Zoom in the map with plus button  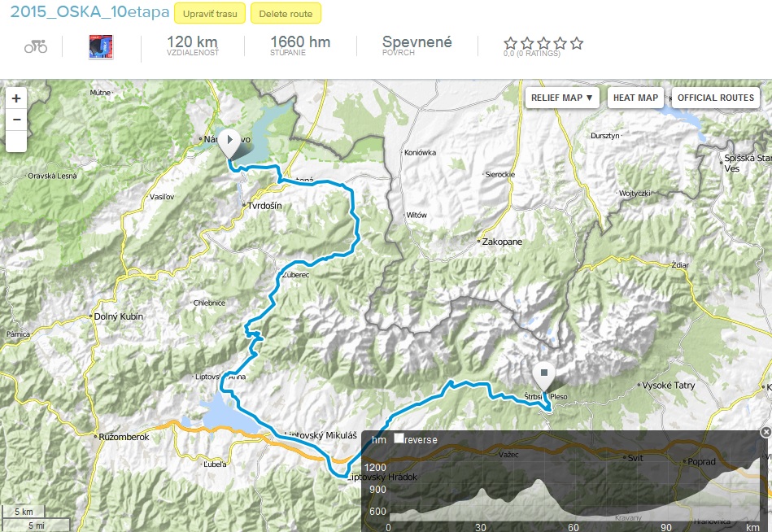click(x=16, y=98)
